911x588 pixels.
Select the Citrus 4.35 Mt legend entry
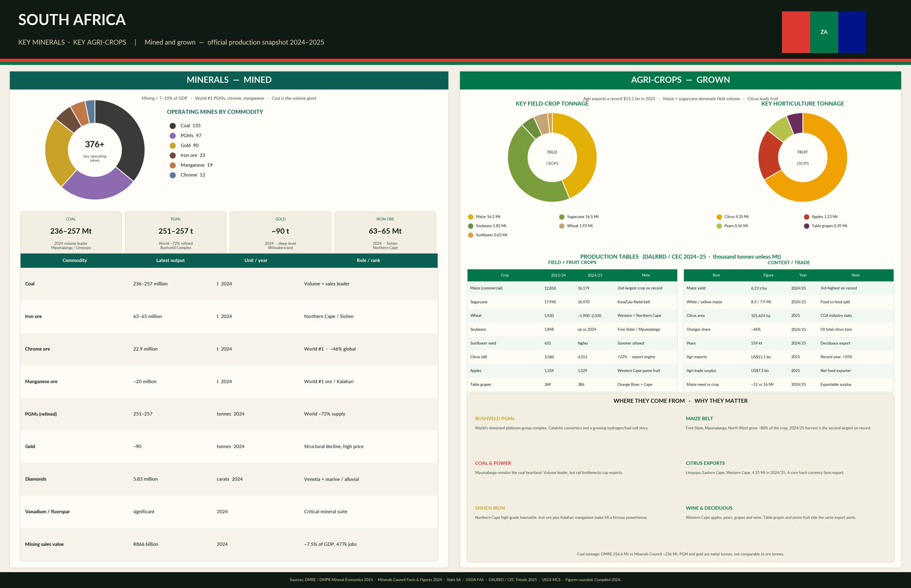coord(732,217)
